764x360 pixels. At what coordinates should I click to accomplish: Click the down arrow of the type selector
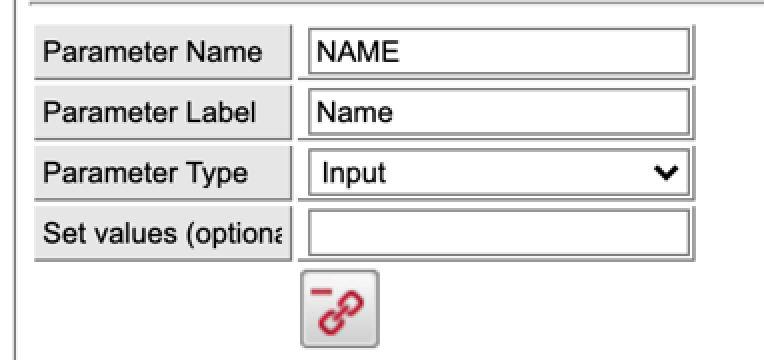click(x=666, y=172)
